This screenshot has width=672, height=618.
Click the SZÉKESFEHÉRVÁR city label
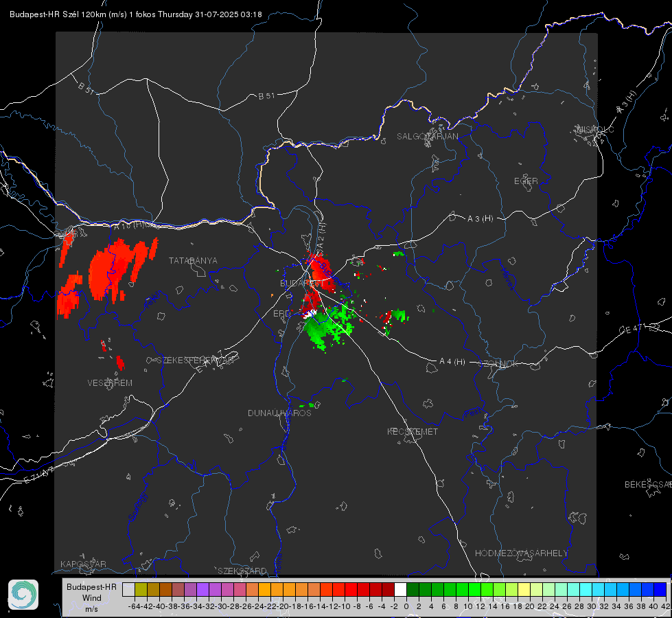pos(196,360)
